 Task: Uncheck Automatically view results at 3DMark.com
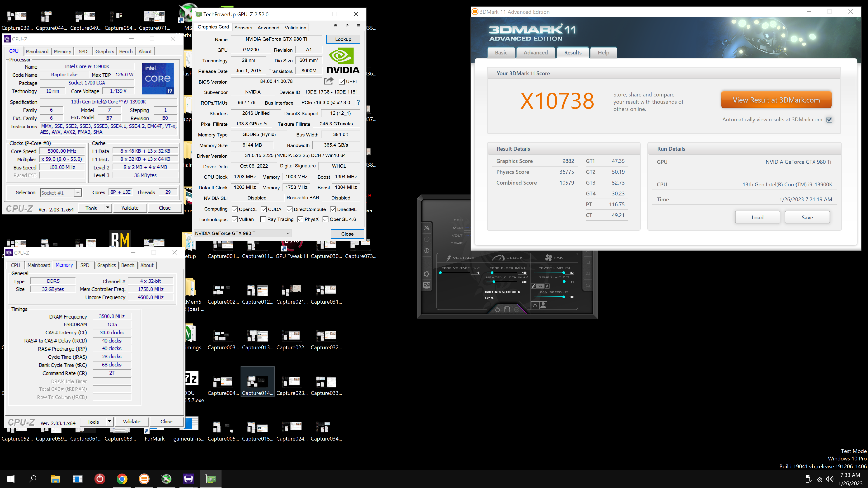pos(830,120)
